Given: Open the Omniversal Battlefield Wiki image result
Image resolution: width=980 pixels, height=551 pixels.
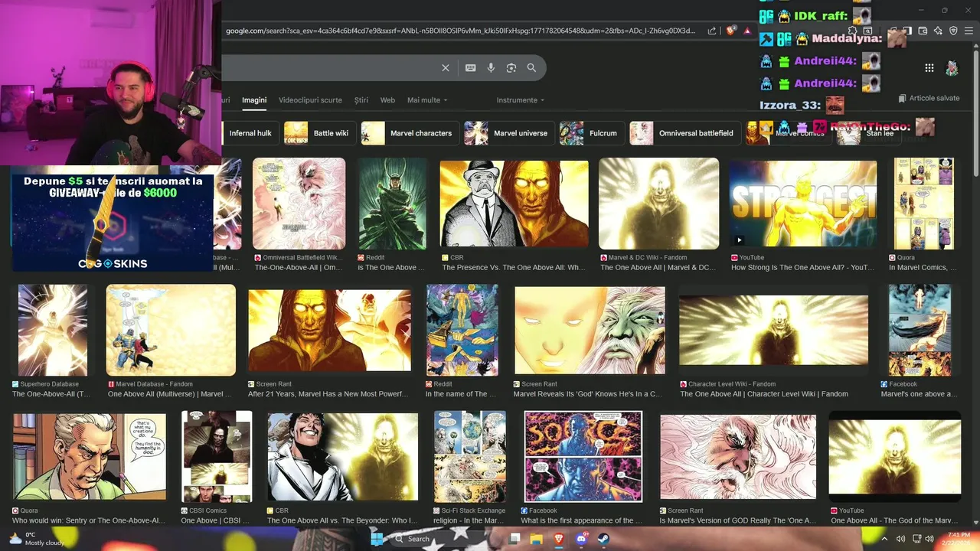Looking at the screenshot, I should point(299,204).
